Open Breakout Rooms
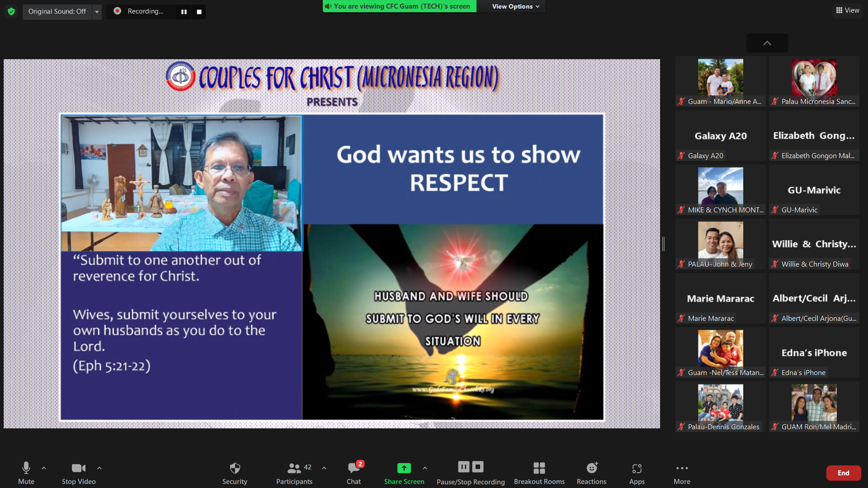 (x=539, y=473)
